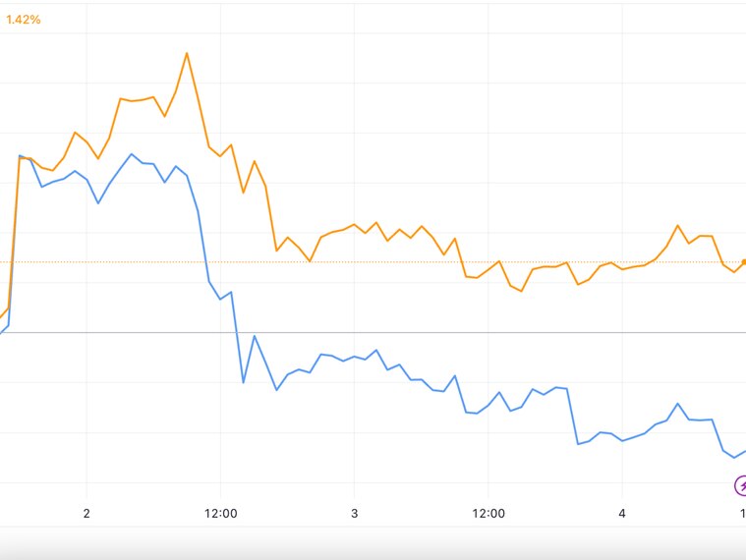Select the "2" date label on axis
Viewport: 746px width, 560px height.
point(86,514)
